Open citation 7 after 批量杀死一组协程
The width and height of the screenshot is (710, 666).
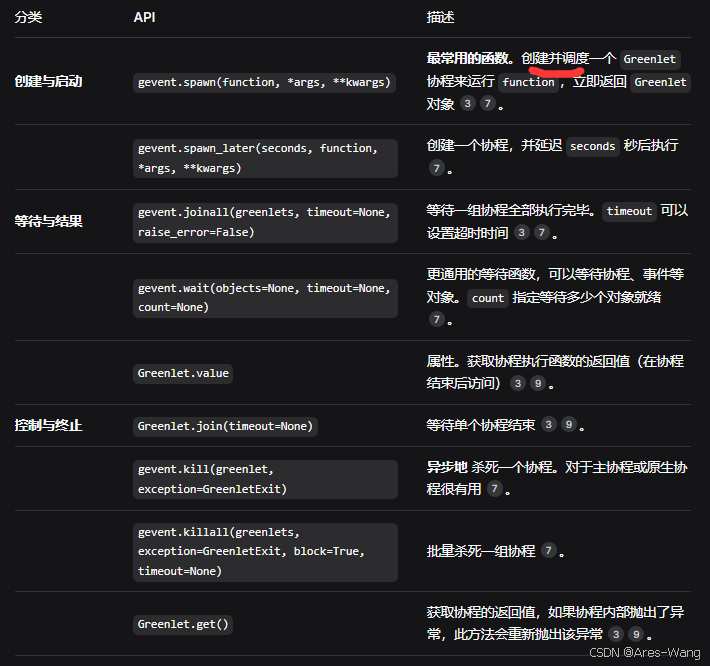pyautogui.click(x=549, y=550)
